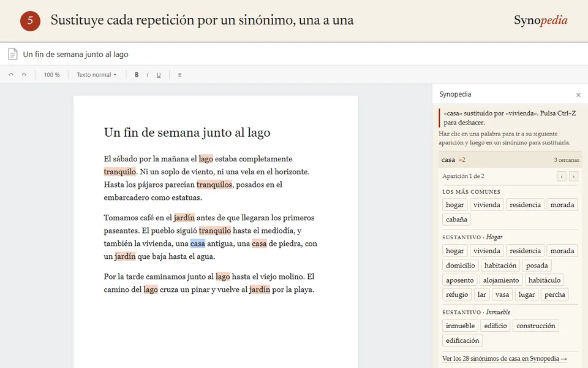Pick the synonym edificación
This screenshot has width=588, height=368.
(462, 340)
